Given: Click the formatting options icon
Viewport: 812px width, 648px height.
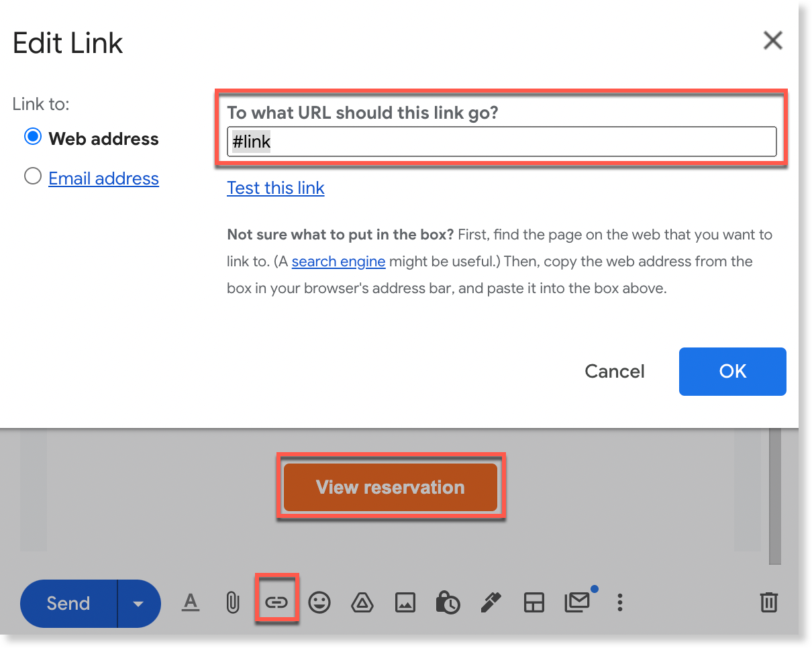Looking at the screenshot, I should point(191,602).
